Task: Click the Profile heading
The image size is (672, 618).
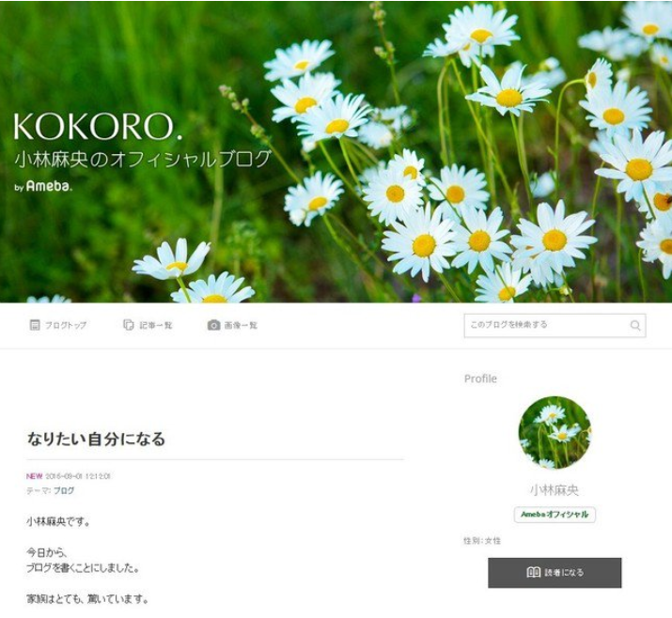Action: click(x=480, y=379)
